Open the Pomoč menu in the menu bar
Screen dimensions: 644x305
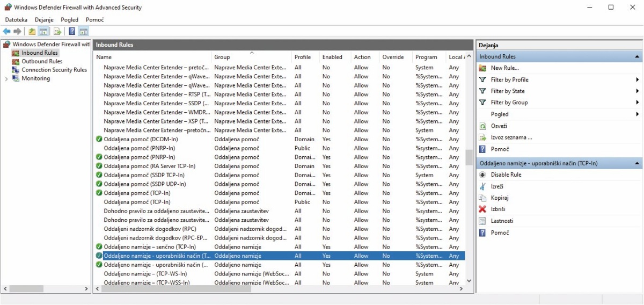click(95, 19)
